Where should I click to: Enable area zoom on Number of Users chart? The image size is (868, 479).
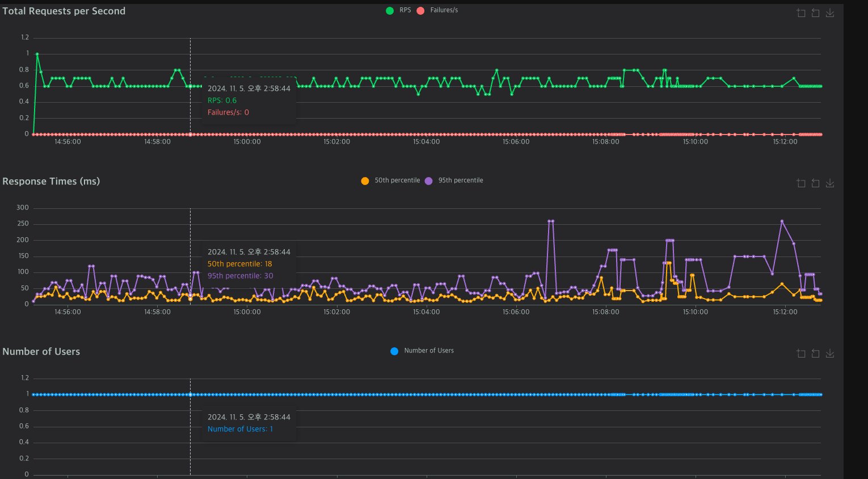pos(801,354)
